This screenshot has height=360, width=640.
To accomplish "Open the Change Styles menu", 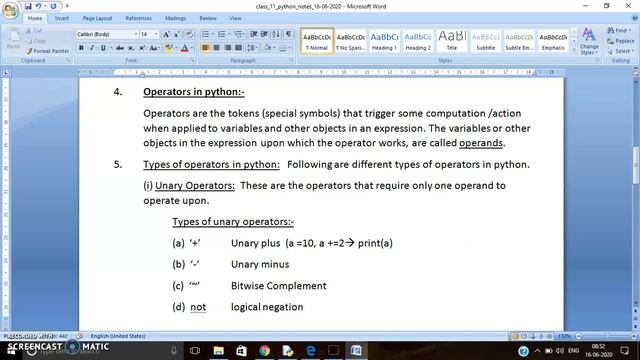I will 589,41.
